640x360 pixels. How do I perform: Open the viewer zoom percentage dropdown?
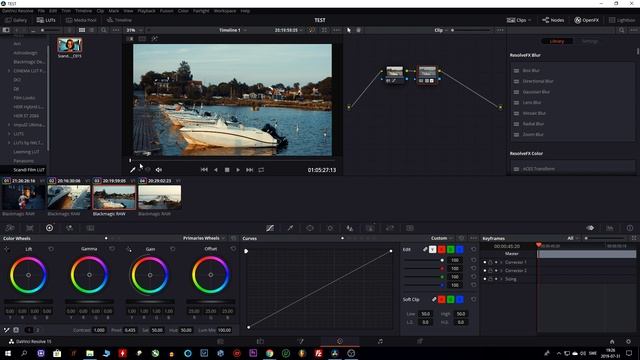[x=134, y=30]
